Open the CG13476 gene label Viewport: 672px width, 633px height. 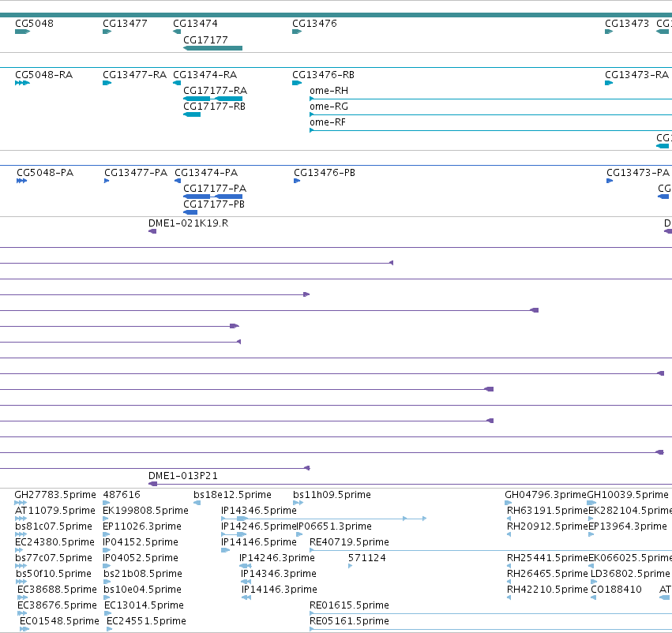314,24
